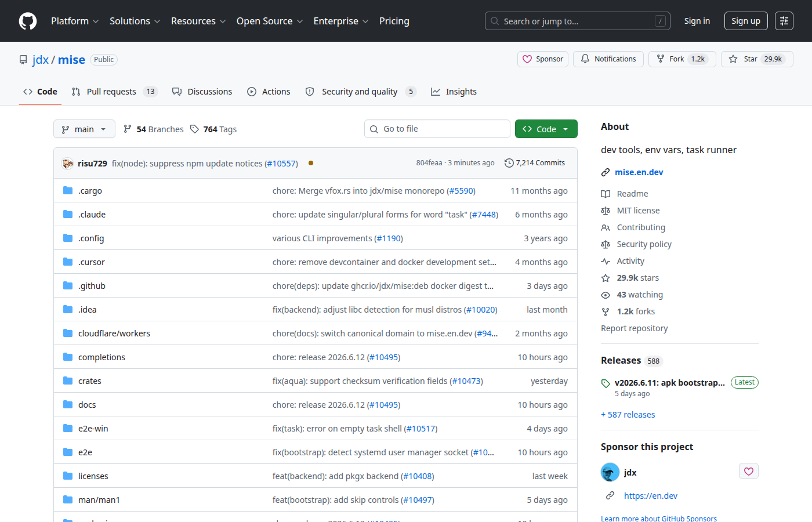Viewport: 812px width, 522px height.
Task: View the 7,214 Commits history
Action: pyautogui.click(x=535, y=163)
